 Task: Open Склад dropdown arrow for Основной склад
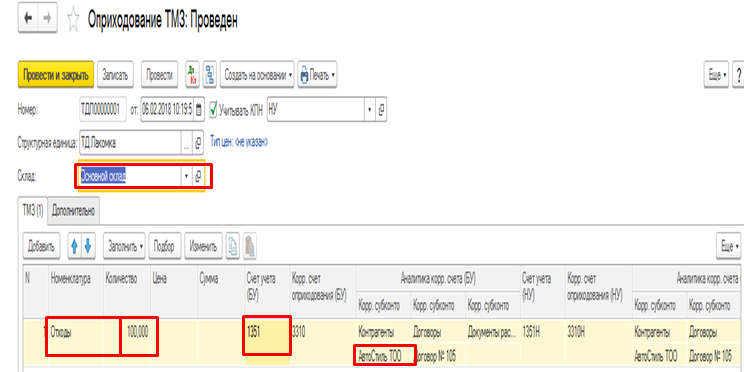[x=186, y=177]
